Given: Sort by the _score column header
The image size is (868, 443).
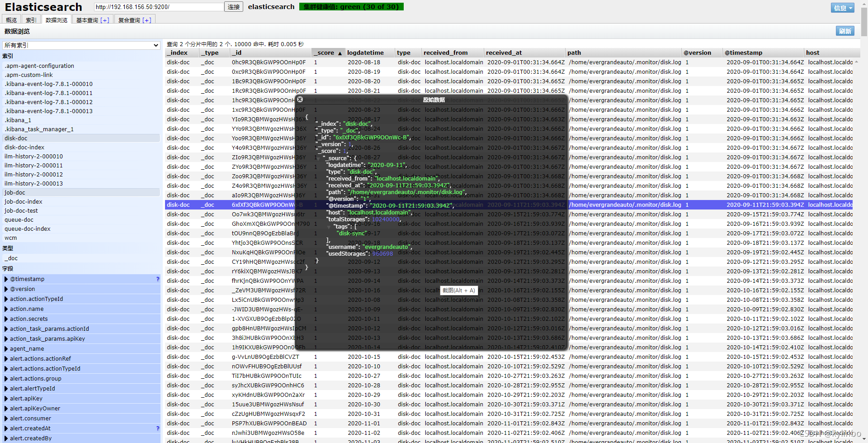Looking at the screenshot, I should (328, 52).
